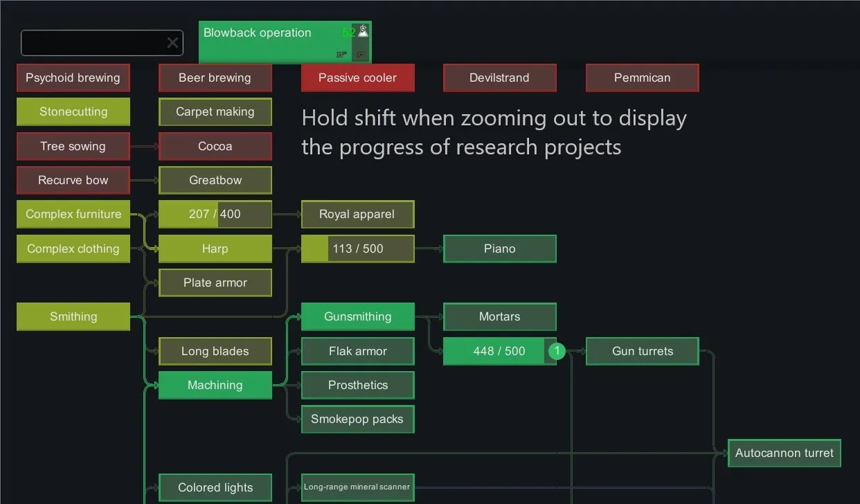Image resolution: width=860 pixels, height=504 pixels.
Task: Click the green queue badge numbered 1
Action: pyautogui.click(x=557, y=351)
